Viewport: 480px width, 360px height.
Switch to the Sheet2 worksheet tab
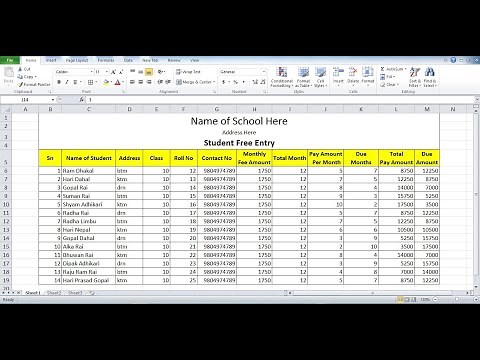point(54,293)
